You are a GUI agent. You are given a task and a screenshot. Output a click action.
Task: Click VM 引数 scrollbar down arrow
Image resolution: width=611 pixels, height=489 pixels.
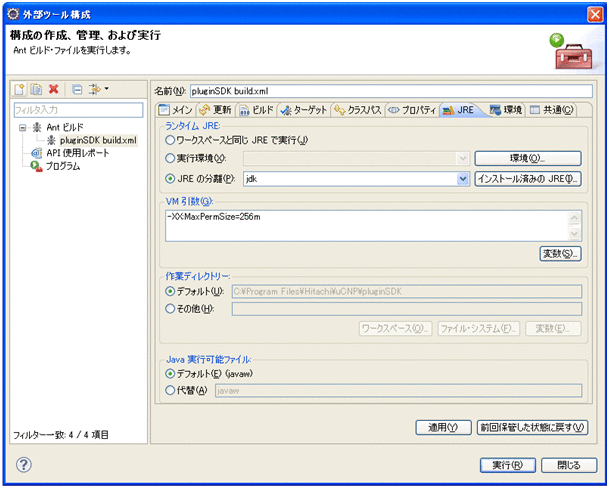pyautogui.click(x=574, y=233)
